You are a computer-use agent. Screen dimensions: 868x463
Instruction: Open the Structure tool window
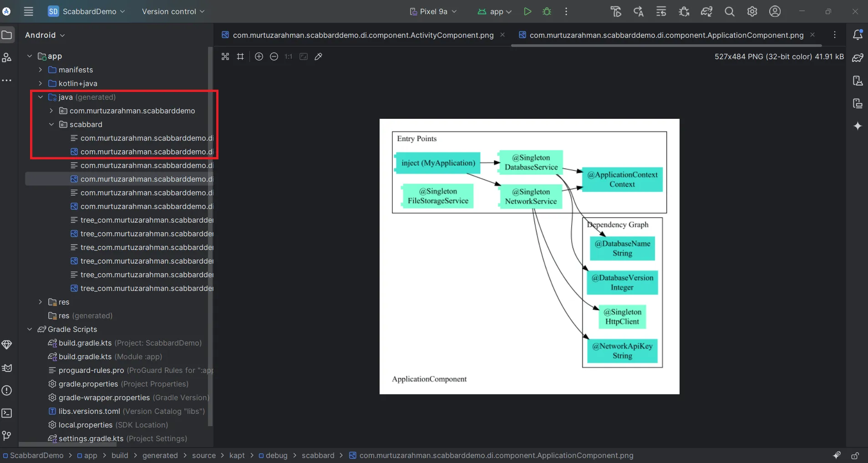pyautogui.click(x=7, y=57)
